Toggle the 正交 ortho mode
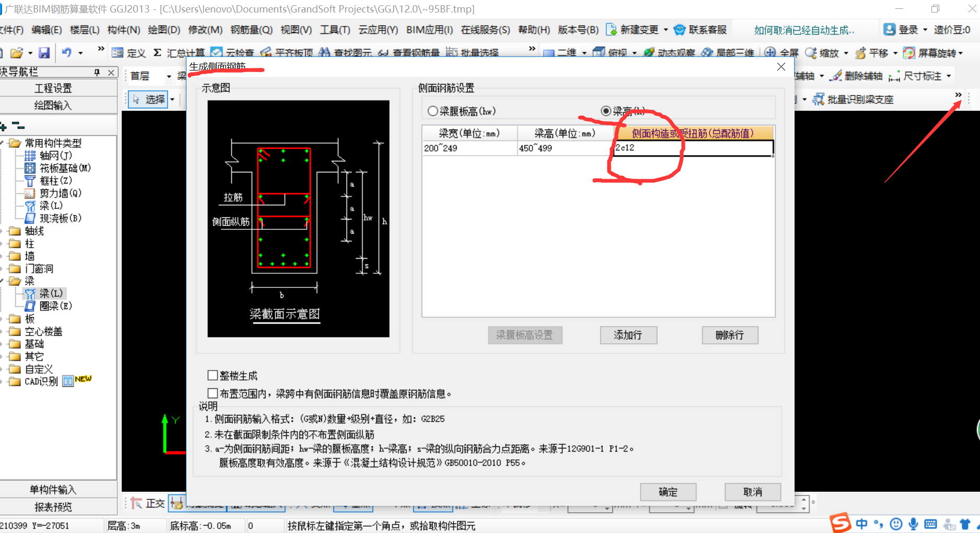The height and width of the screenshot is (533, 980). point(148,503)
